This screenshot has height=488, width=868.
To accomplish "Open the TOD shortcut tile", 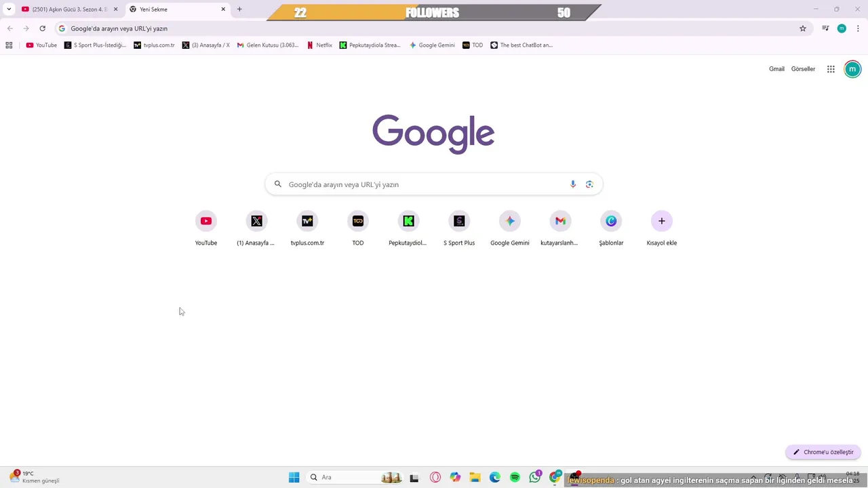I will point(358,229).
